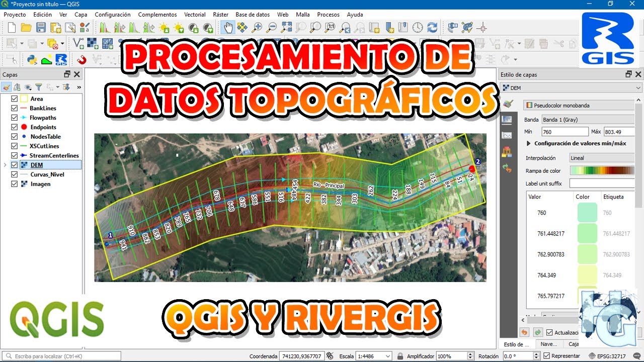
Task: Toggle visibility of the BankLines layer
Action: coord(14,108)
